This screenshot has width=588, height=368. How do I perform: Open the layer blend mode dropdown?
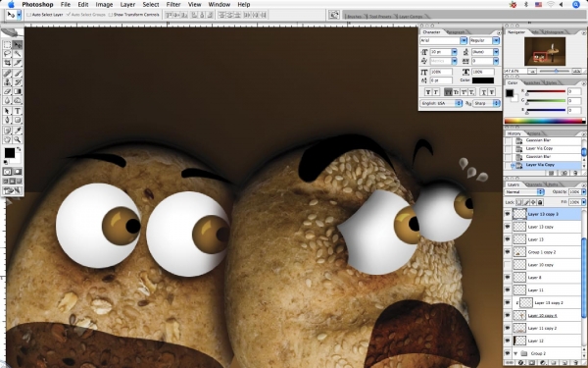pos(524,192)
